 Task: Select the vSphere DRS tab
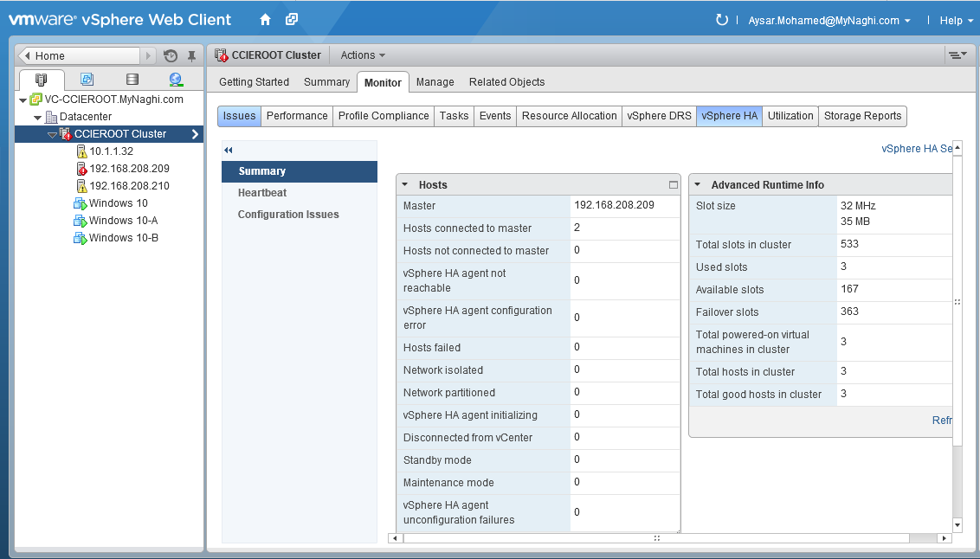click(x=659, y=116)
